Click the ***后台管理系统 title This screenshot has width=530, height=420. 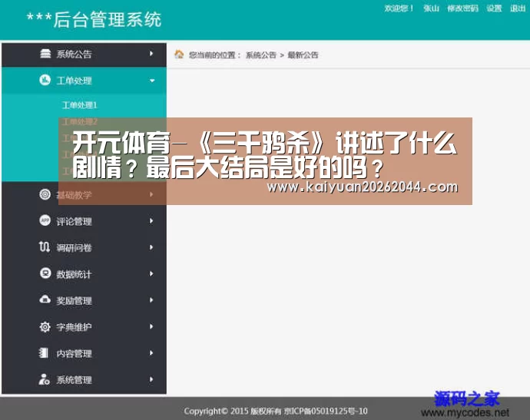[x=94, y=20]
